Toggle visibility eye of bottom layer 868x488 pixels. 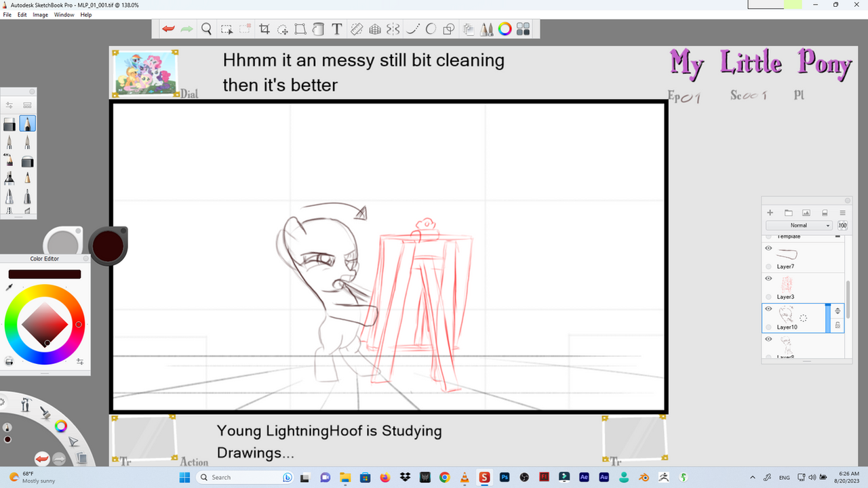pos(768,339)
